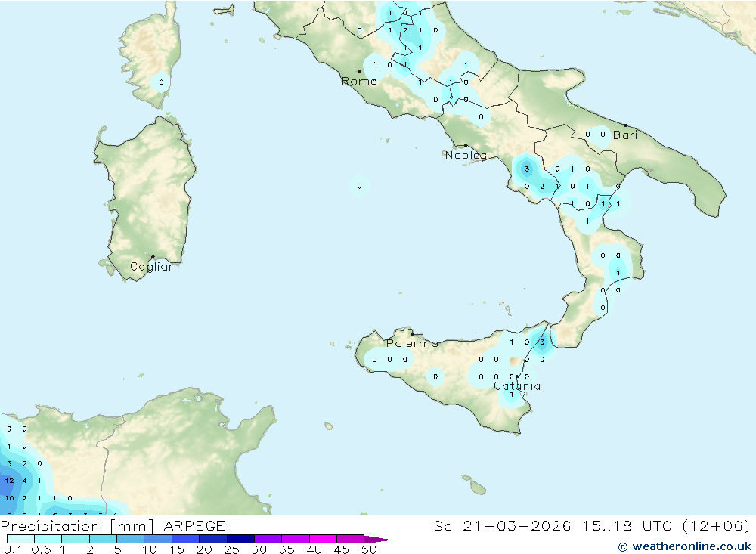
Task: Select the Cagliari label on Sardinia
Action: click(x=153, y=267)
